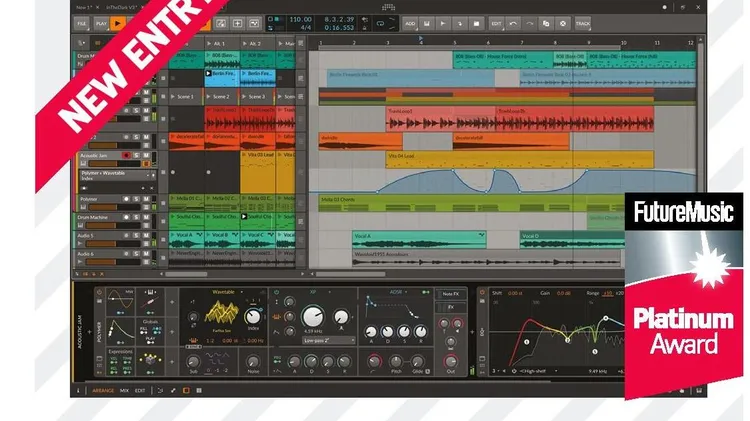Image resolution: width=750 pixels, height=421 pixels.
Task: Open the TRACK menu dropdown
Action: click(583, 23)
